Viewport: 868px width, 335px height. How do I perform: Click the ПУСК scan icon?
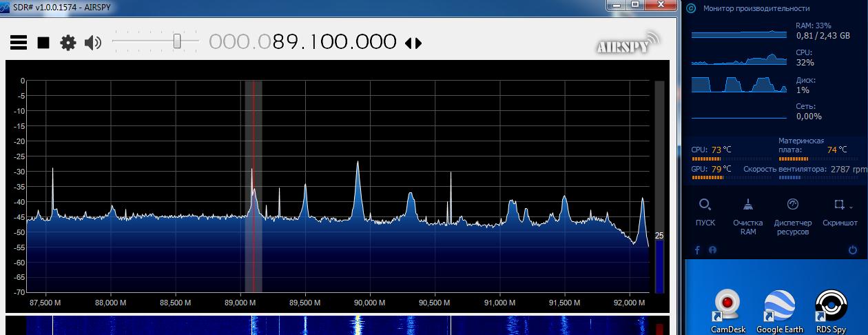tap(705, 205)
